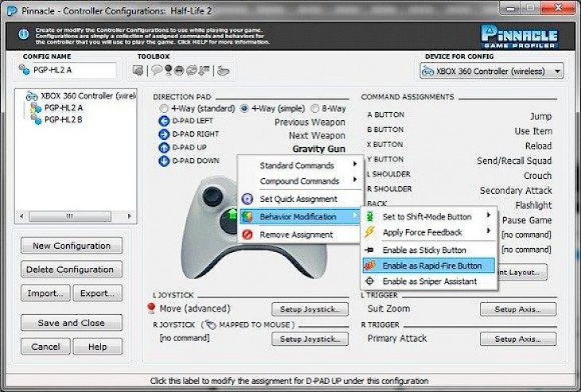Click the Set Quick Assignment purple icon
This screenshot has height=392, width=581.
click(248, 199)
